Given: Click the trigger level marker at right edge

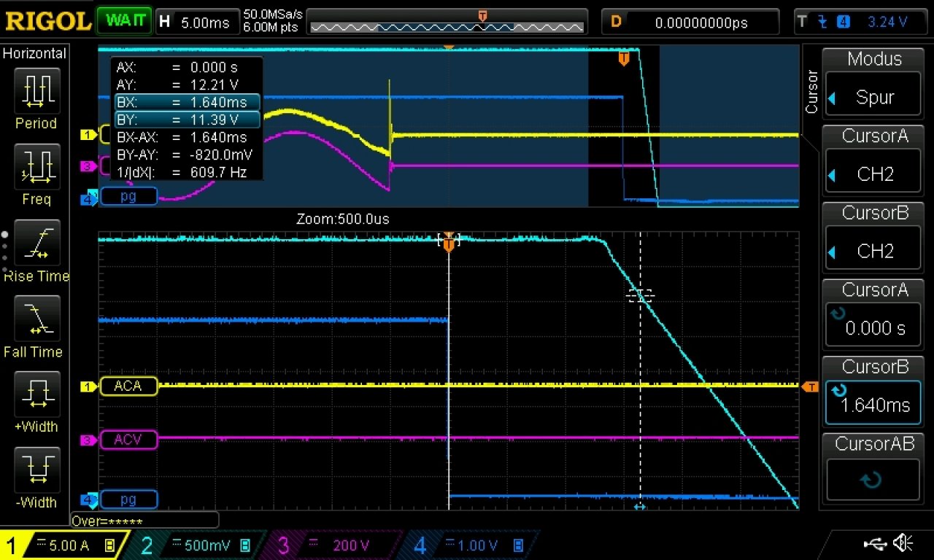Looking at the screenshot, I should [x=809, y=386].
